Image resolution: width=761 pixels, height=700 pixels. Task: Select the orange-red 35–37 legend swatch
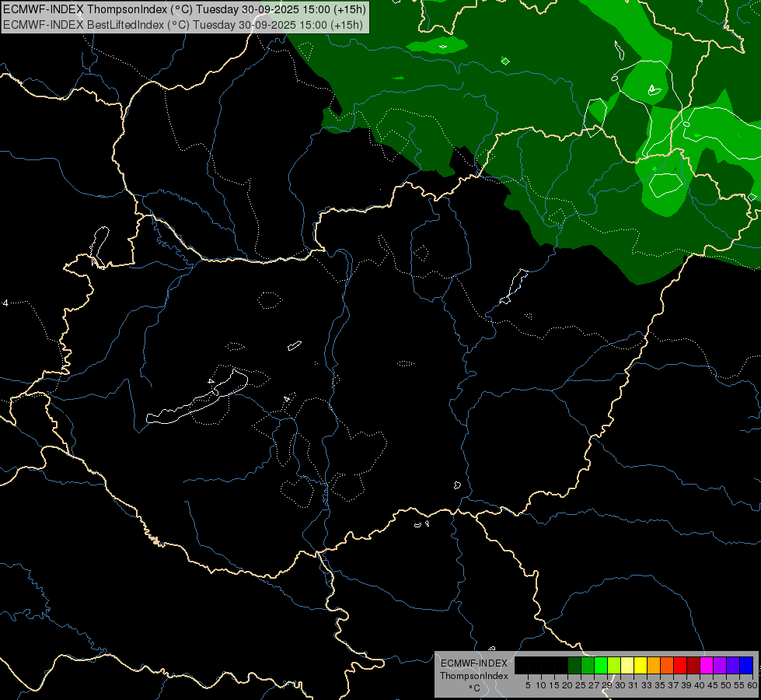667,665
